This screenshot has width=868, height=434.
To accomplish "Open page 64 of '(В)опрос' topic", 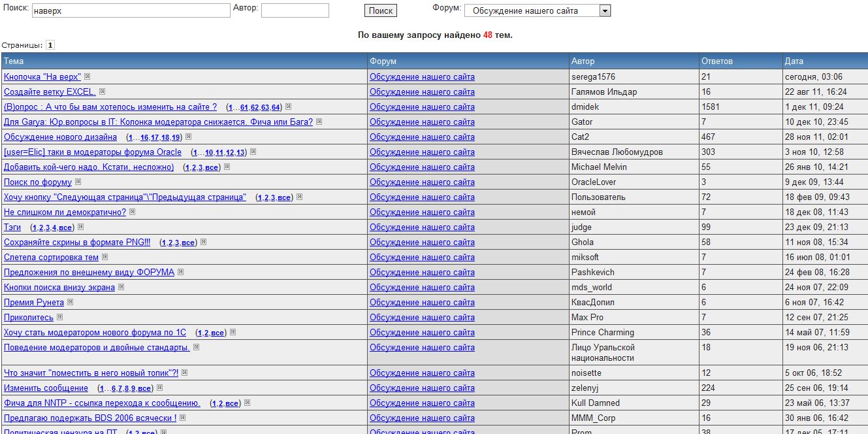I will click(x=276, y=107).
